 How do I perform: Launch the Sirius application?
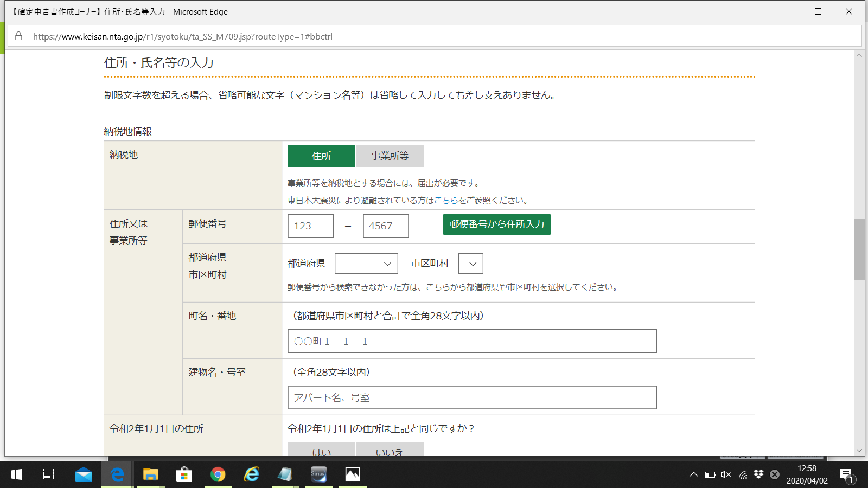(318, 474)
